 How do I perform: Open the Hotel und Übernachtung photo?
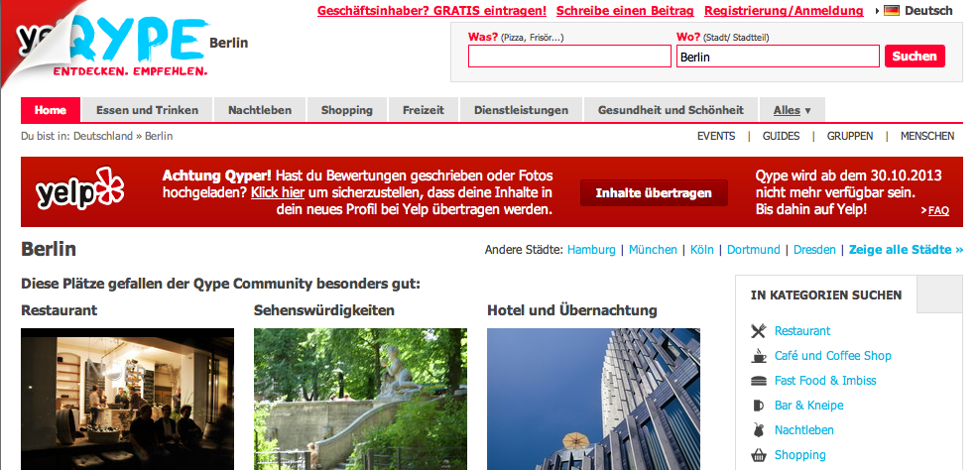point(594,400)
